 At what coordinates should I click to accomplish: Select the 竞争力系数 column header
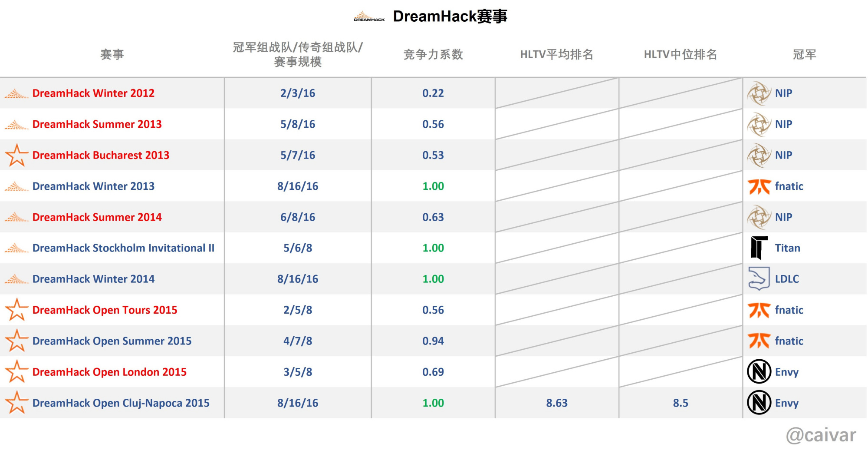pyautogui.click(x=433, y=54)
